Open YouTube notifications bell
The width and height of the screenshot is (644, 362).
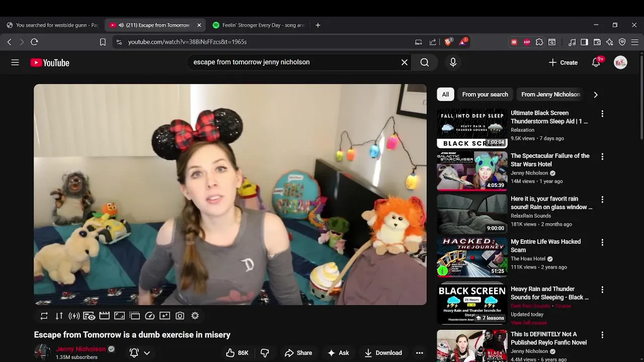(596, 62)
